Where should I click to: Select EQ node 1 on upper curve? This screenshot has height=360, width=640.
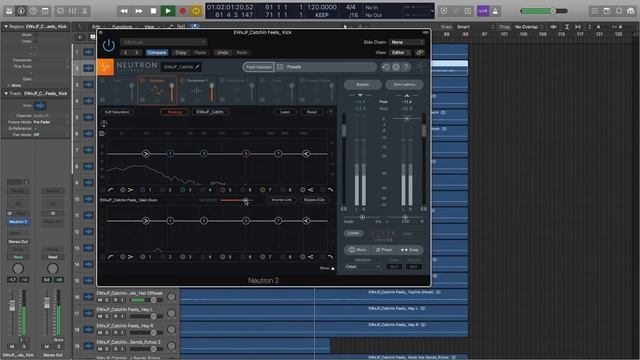(x=170, y=154)
